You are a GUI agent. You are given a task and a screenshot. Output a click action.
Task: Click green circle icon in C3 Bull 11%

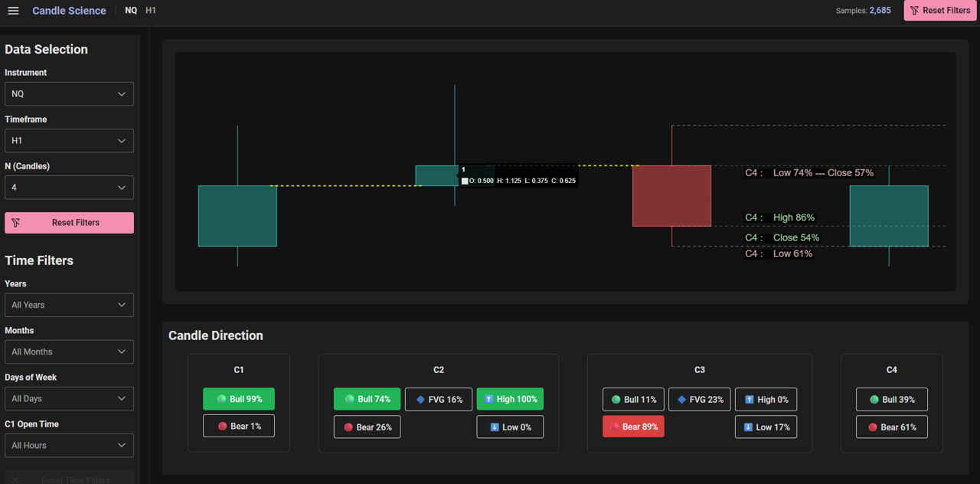[616, 400]
